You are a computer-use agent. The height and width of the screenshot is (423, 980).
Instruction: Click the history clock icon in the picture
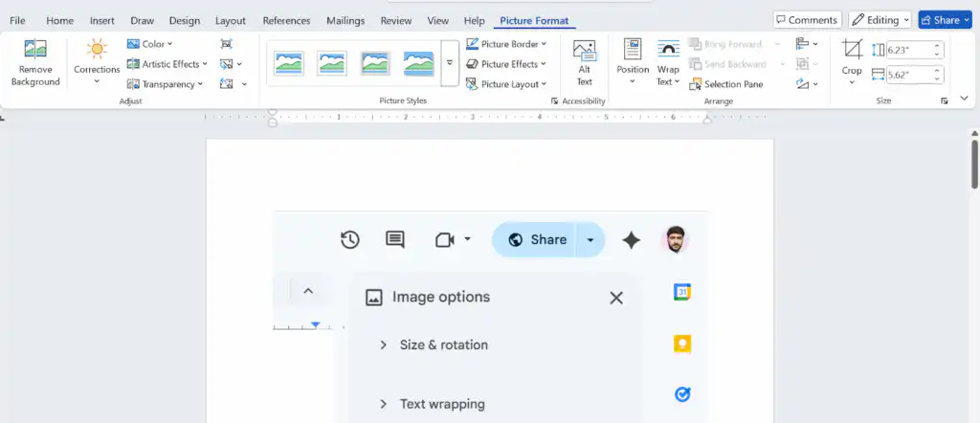coord(350,239)
